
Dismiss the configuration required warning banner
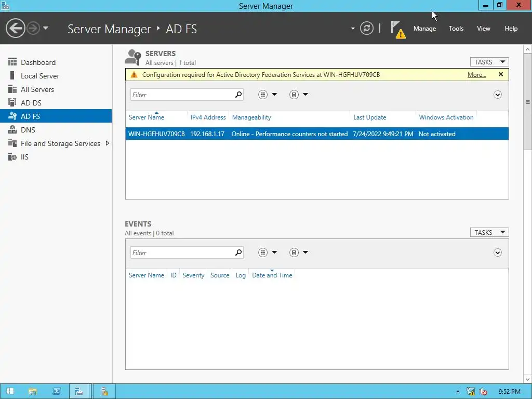click(x=500, y=74)
